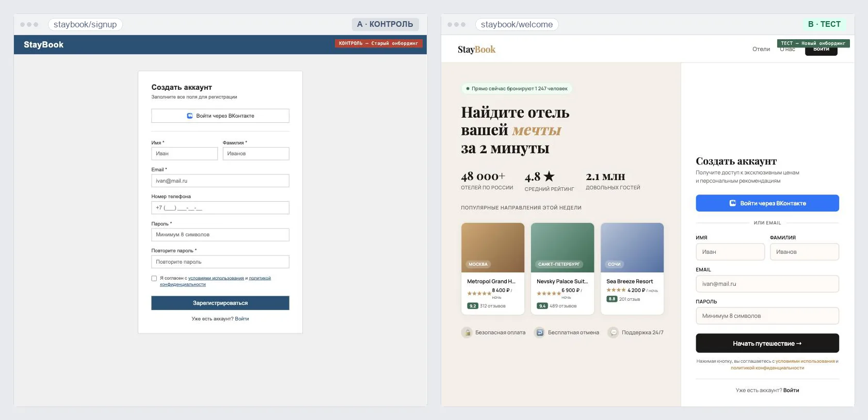Open the Nevsky Palace hotel photo
868x420 pixels.
(562, 248)
